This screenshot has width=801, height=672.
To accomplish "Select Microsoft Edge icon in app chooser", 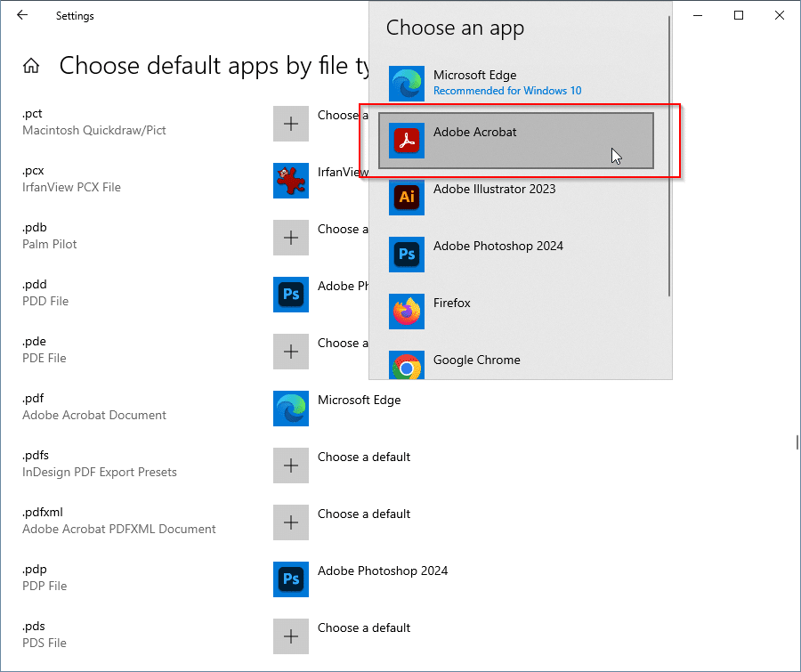I will pyautogui.click(x=406, y=84).
